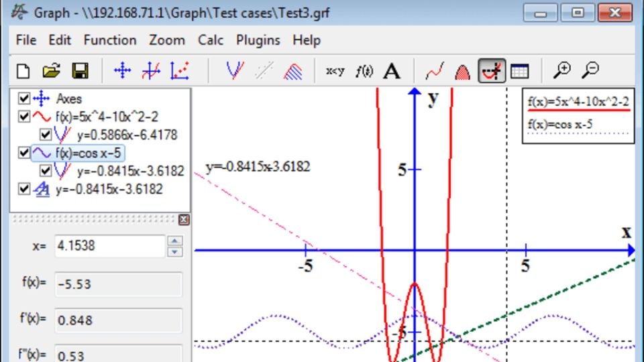Open the Edit menu

[60, 40]
